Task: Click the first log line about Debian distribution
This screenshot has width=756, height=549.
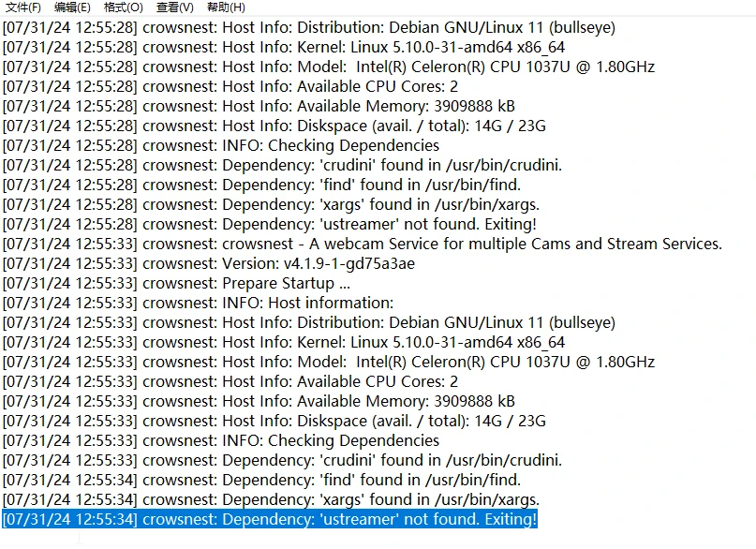Action: pyautogui.click(x=308, y=27)
